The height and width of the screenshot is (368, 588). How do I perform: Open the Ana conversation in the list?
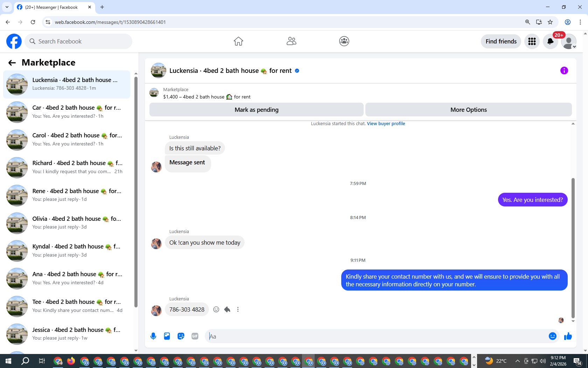[x=66, y=279]
